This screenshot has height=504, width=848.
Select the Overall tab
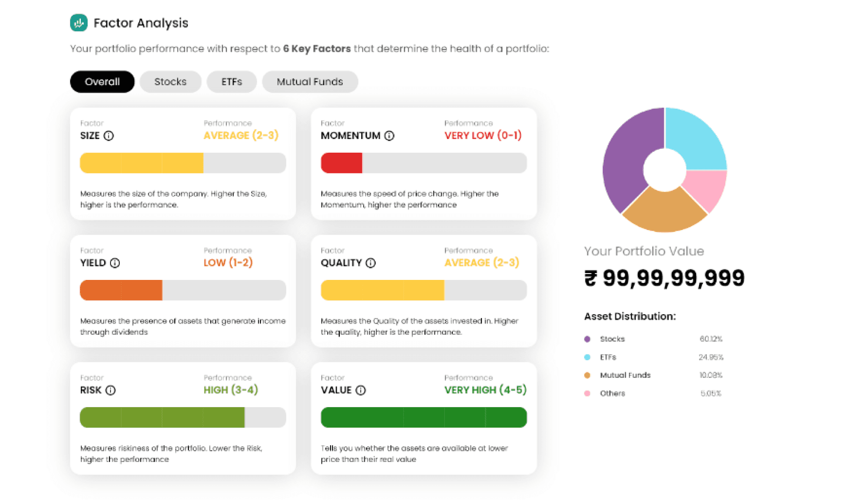pos(102,82)
